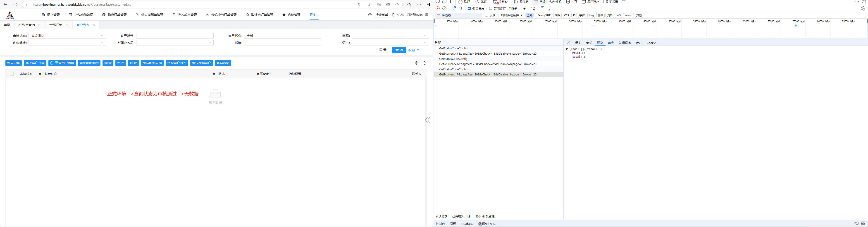Clear the network log icon
The width and height of the screenshot is (868, 227).
coord(444,8)
